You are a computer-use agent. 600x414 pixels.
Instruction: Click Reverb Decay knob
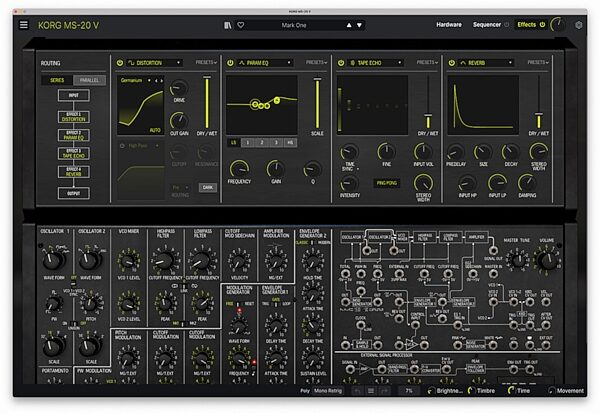tap(510, 152)
